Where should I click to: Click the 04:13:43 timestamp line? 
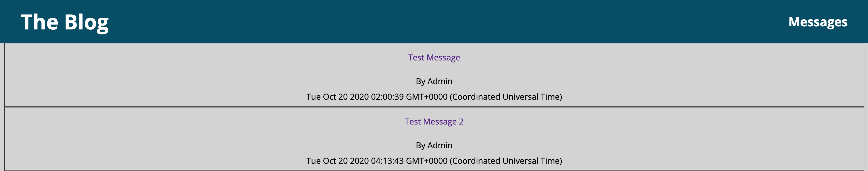click(x=434, y=161)
